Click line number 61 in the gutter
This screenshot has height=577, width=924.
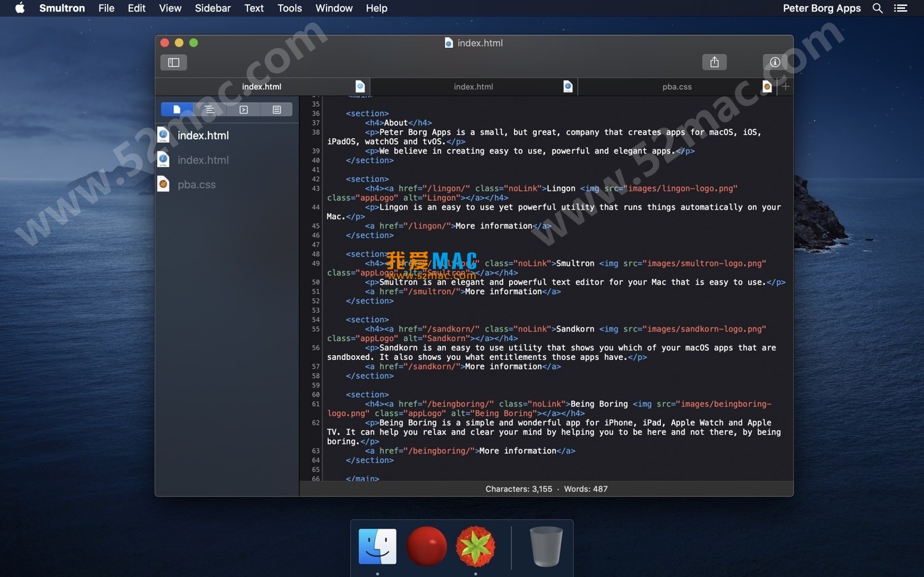[x=316, y=404]
